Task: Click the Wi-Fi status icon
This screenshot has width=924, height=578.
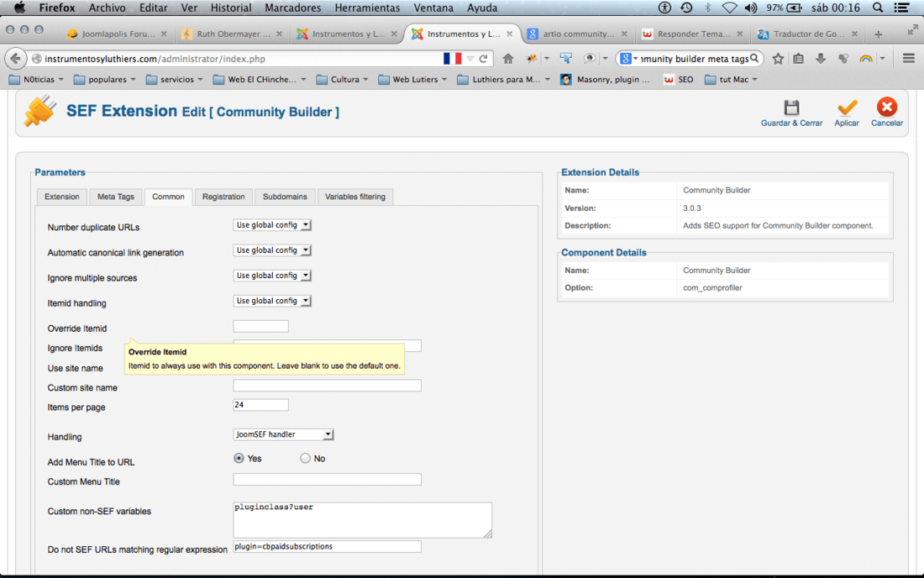Action: (729, 8)
